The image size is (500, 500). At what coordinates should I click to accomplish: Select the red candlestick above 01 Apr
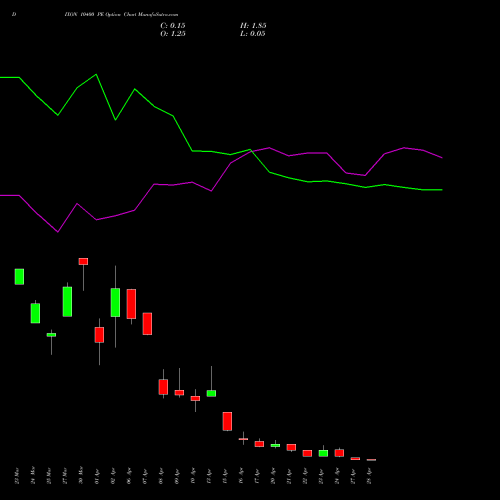(99, 335)
